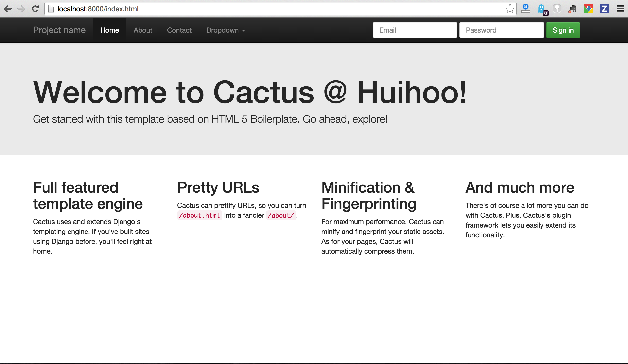Bookmark this page with the star

coord(510,9)
